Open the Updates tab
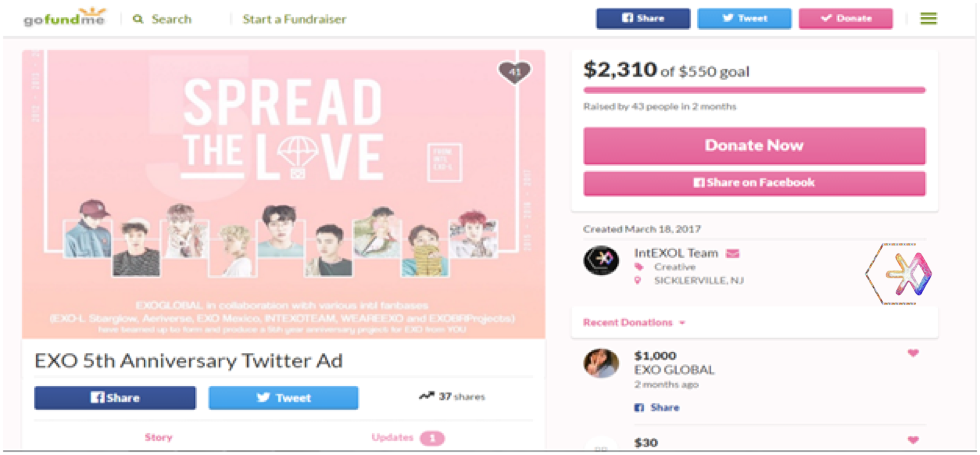The image size is (980, 455). click(x=408, y=438)
